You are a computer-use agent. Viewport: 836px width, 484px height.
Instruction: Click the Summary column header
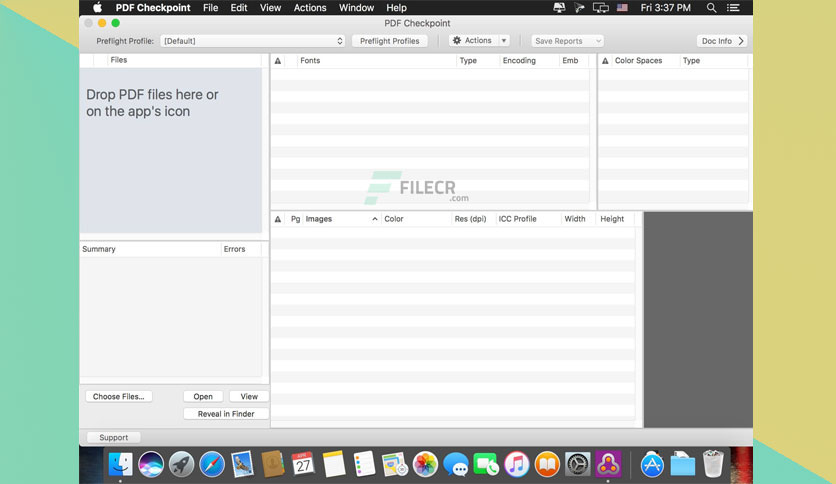99,249
